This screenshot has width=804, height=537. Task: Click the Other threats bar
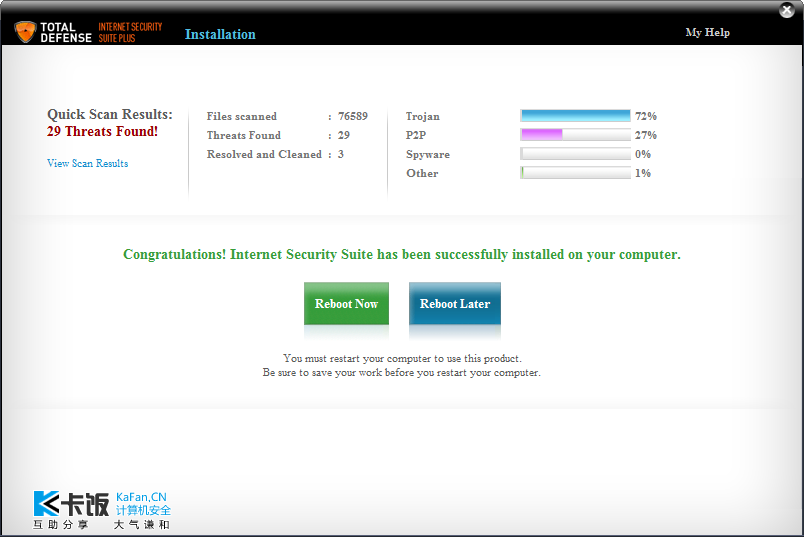[575, 173]
